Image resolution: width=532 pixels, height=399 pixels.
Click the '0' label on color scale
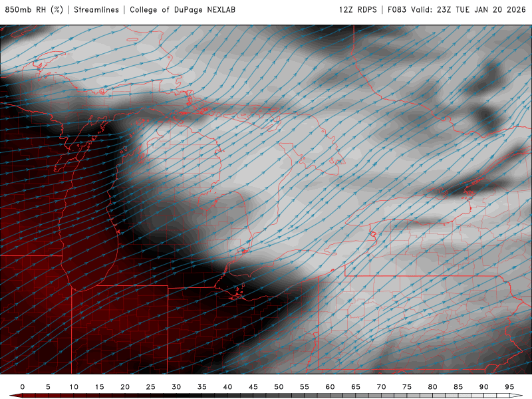(23, 387)
